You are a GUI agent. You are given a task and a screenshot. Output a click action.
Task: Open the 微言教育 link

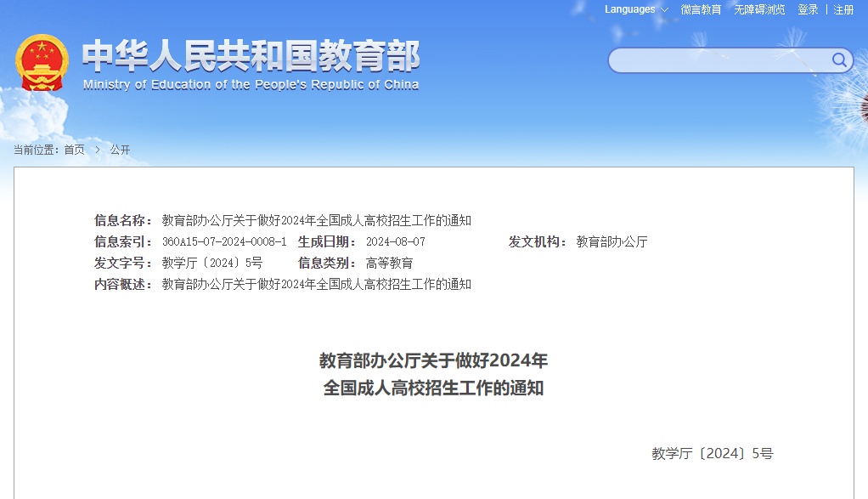pyautogui.click(x=701, y=9)
